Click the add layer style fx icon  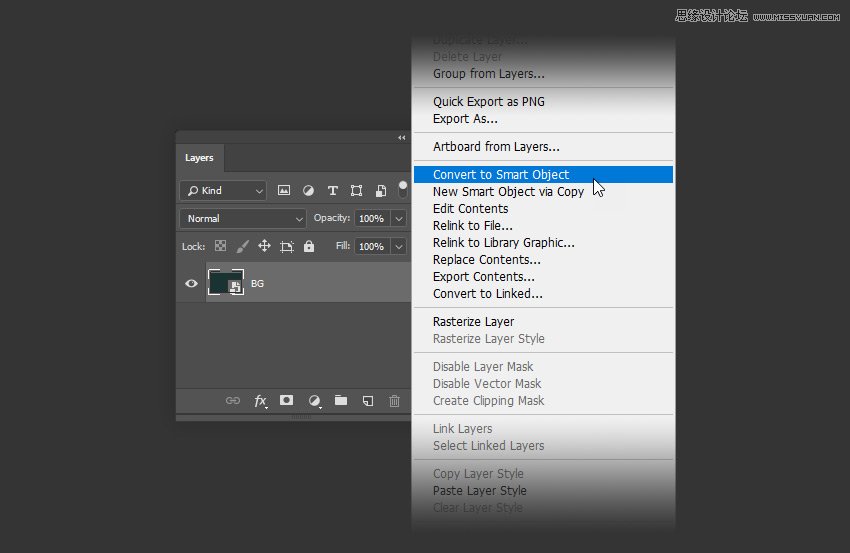click(x=260, y=400)
